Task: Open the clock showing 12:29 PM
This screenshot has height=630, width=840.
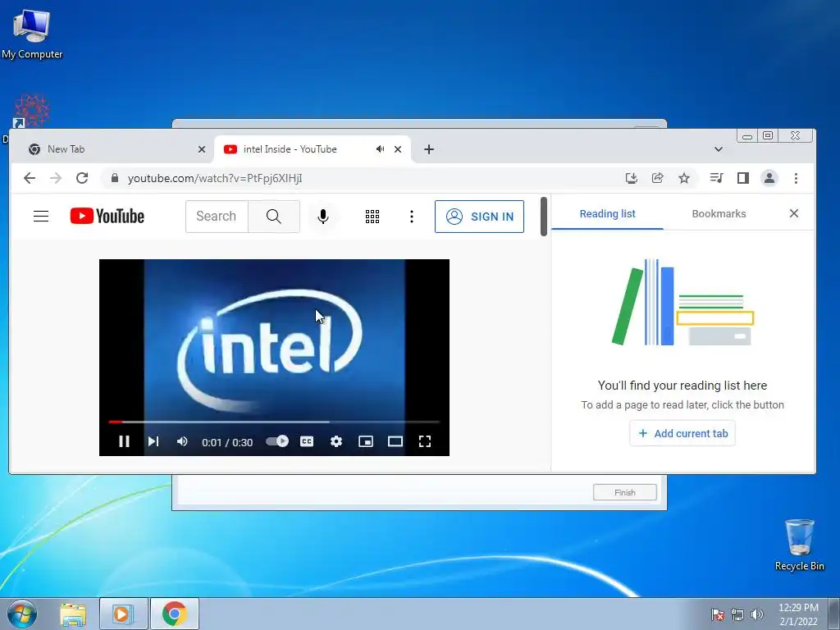Action: point(798,614)
